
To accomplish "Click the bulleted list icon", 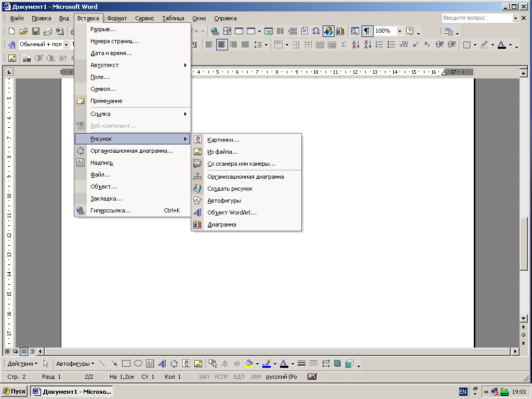I will click(392, 45).
